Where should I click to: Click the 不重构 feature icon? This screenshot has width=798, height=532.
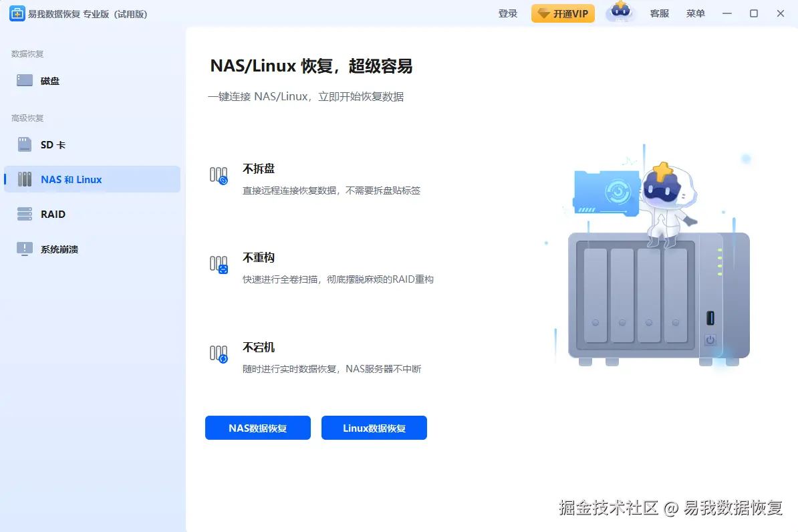point(219,265)
